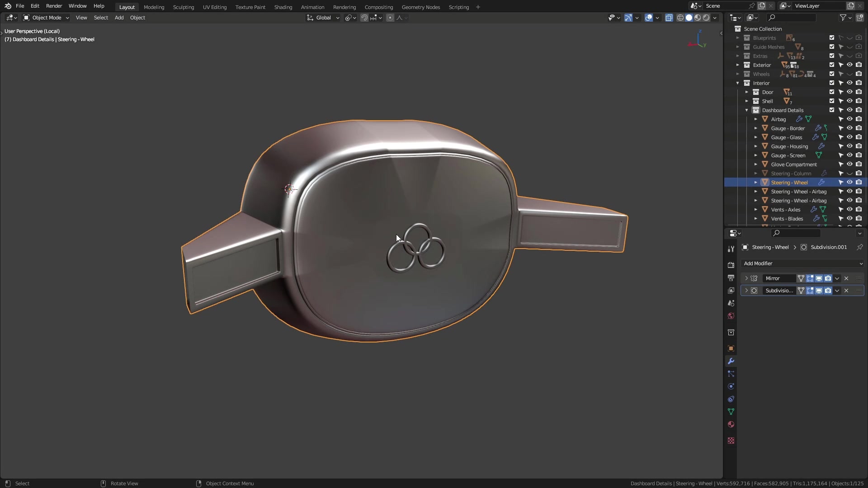Expand the Subdivision modifier panel
868x488 pixels.
click(746, 291)
